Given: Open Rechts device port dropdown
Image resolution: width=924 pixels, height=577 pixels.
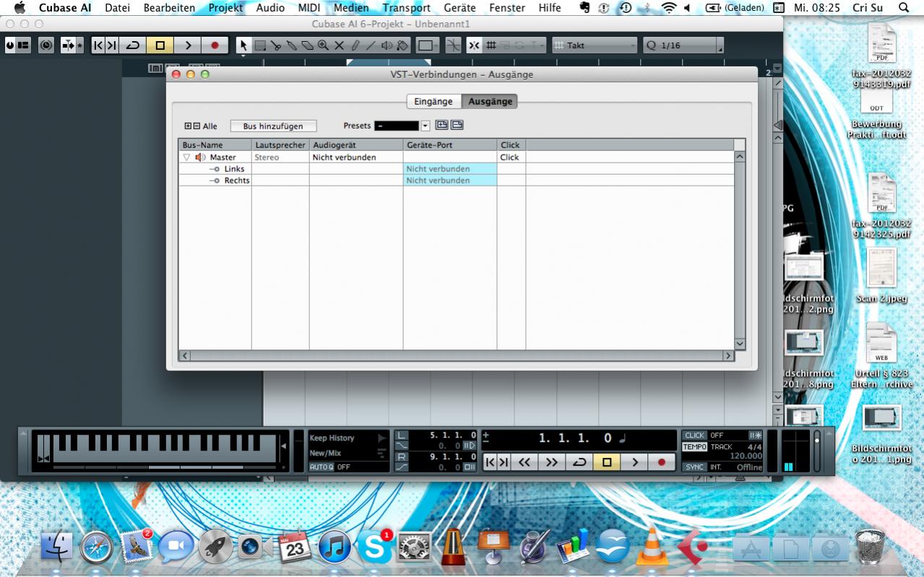Looking at the screenshot, I should [x=450, y=180].
